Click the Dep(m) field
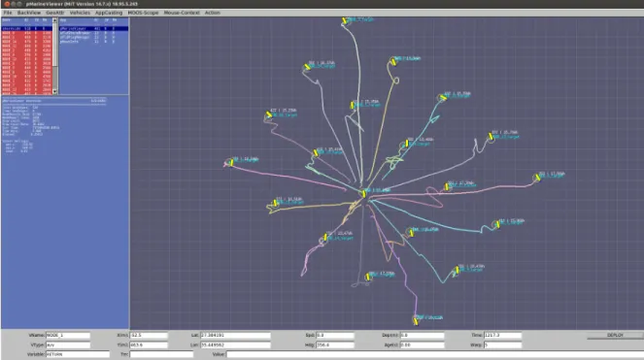 click(x=422, y=336)
